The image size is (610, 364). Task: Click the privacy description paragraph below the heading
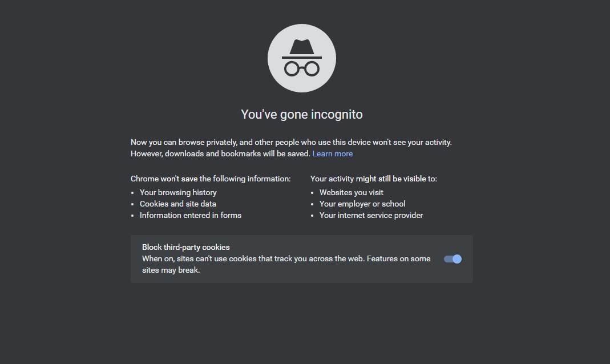coord(291,147)
